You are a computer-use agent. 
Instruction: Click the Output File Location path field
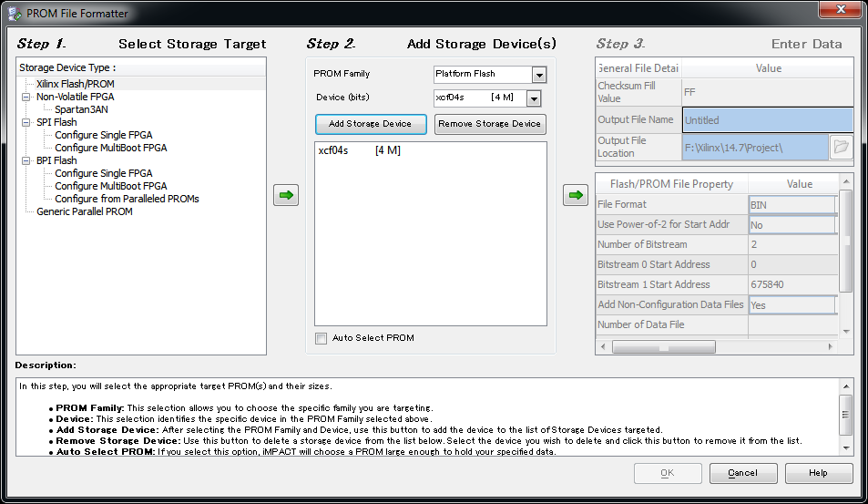[756, 148]
